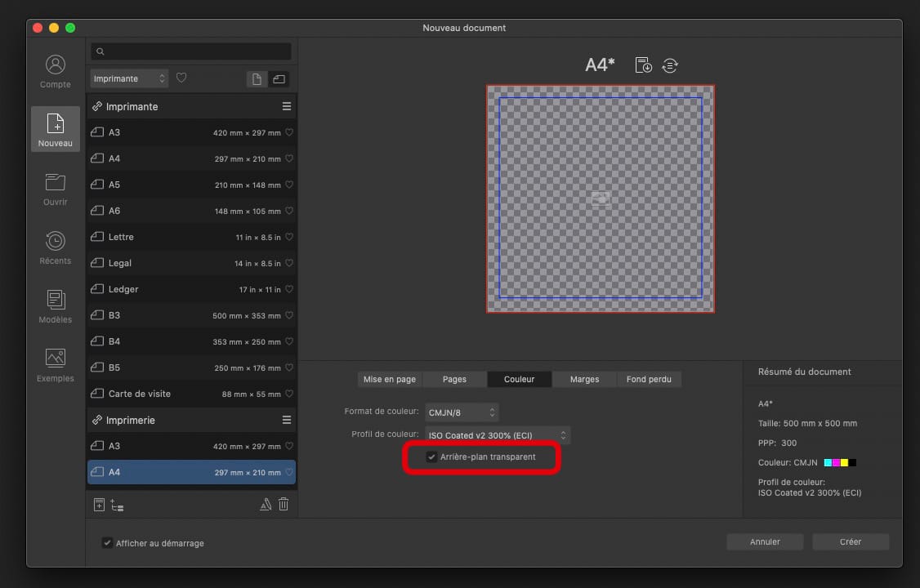Select the Ledger 17 in × 11 in preset
The height and width of the screenshot is (588, 920).
click(191, 289)
